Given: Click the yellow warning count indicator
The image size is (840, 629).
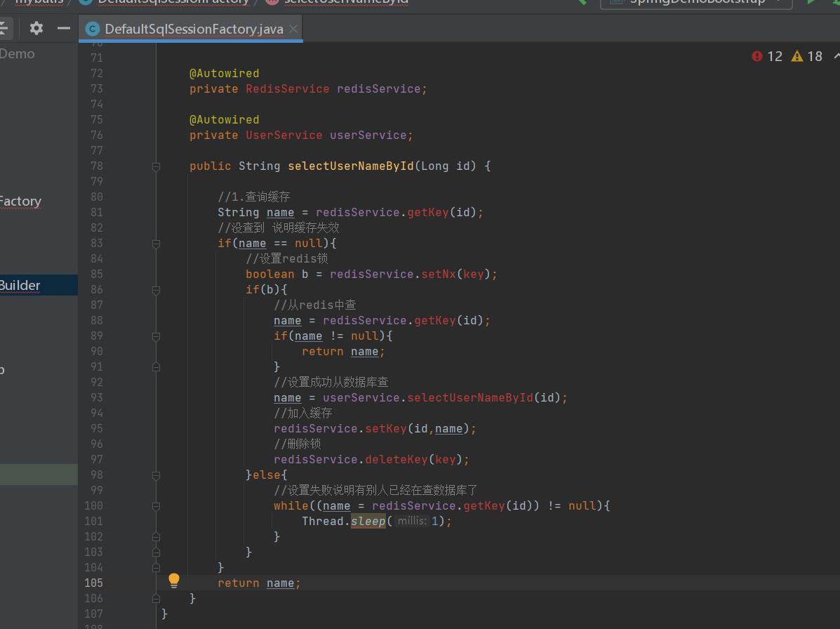Looking at the screenshot, I should pyautogui.click(x=807, y=56).
